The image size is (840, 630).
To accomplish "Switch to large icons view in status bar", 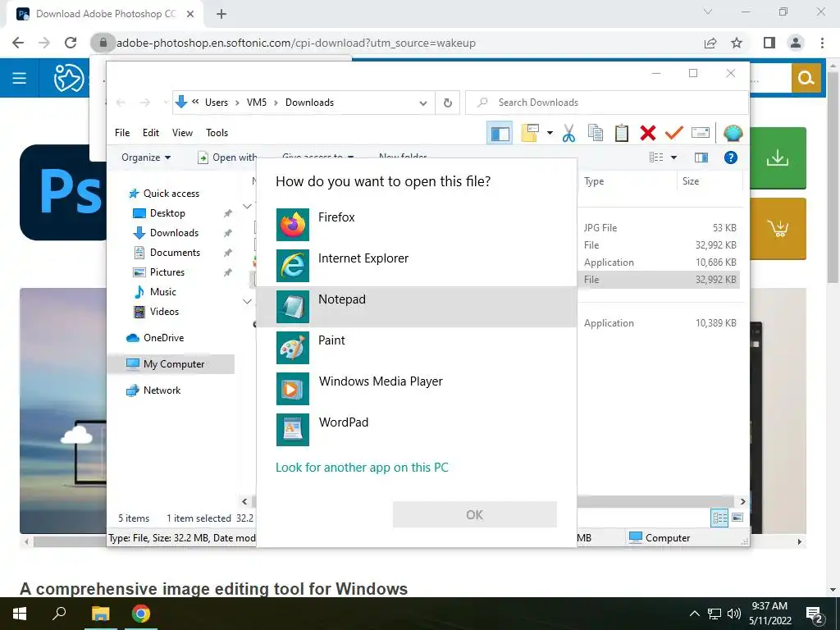I will pos(737,518).
